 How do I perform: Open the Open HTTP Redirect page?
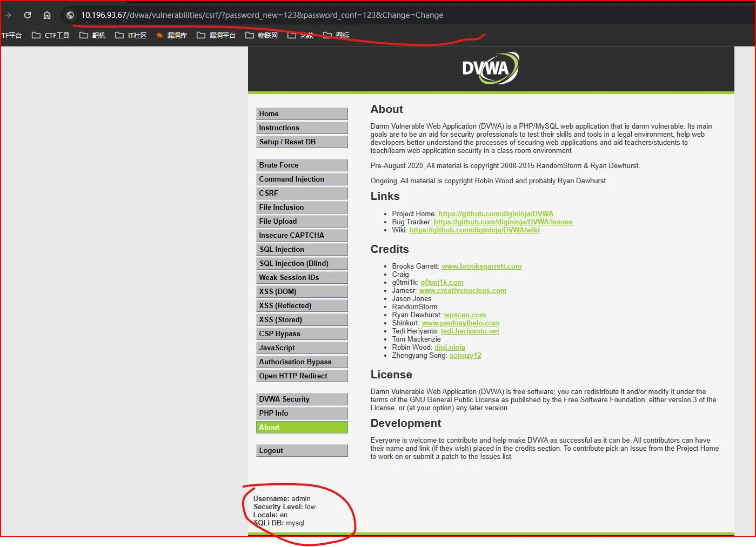(x=302, y=376)
